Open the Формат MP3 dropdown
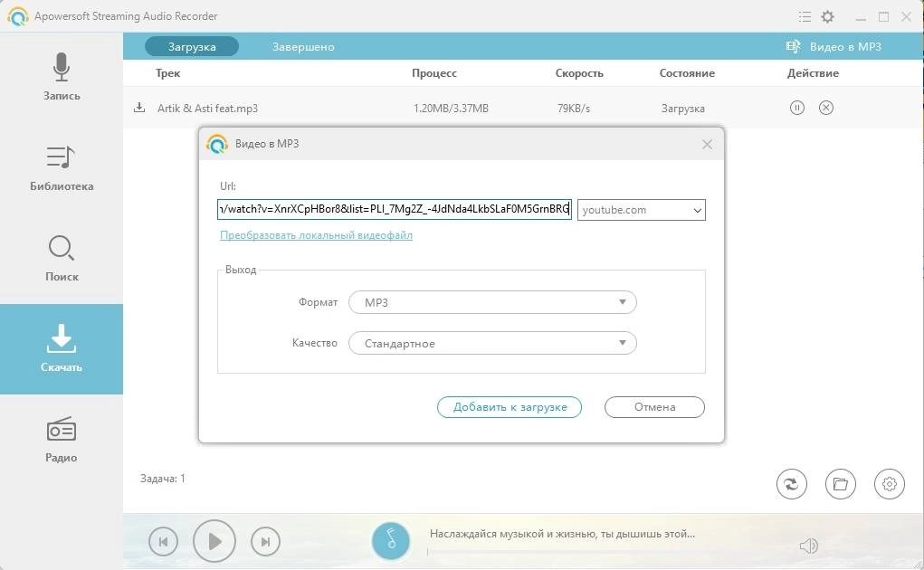The width and height of the screenshot is (924, 570). [x=492, y=302]
